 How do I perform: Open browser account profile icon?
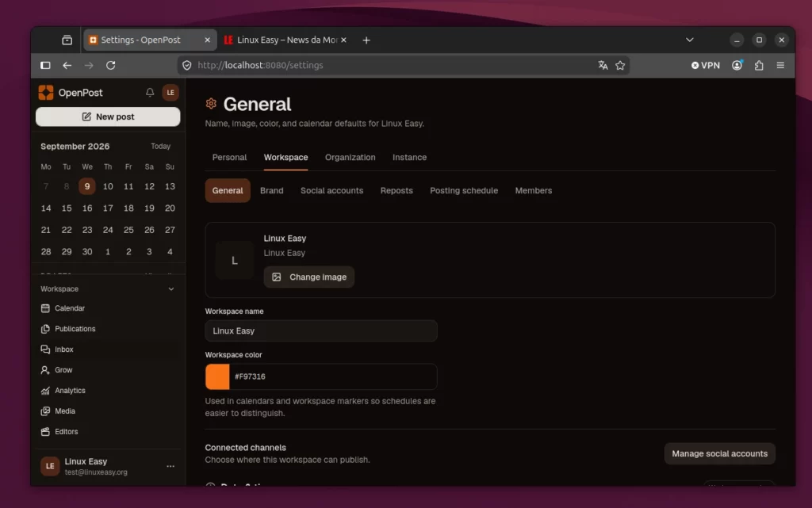tap(737, 65)
